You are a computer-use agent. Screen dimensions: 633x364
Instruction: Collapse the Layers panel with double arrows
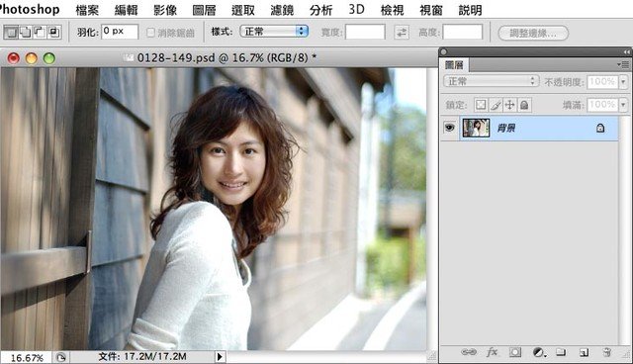[626, 51]
